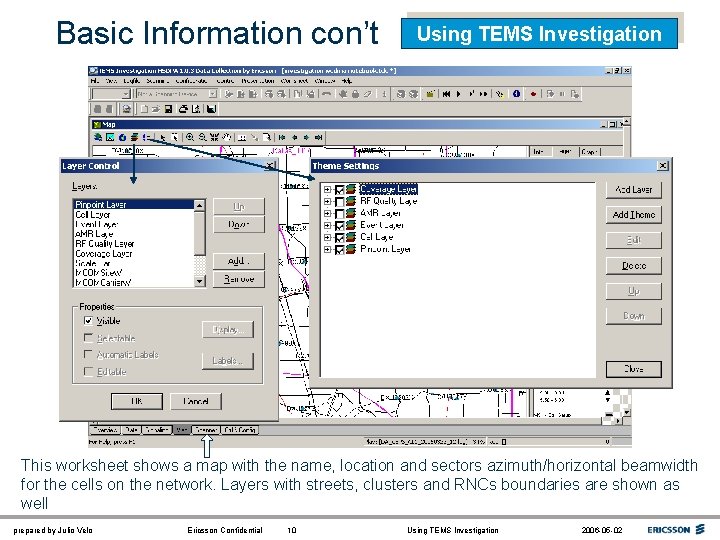Start recording with the red dot icon
The image size is (720, 540).
pyautogui.click(x=534, y=94)
